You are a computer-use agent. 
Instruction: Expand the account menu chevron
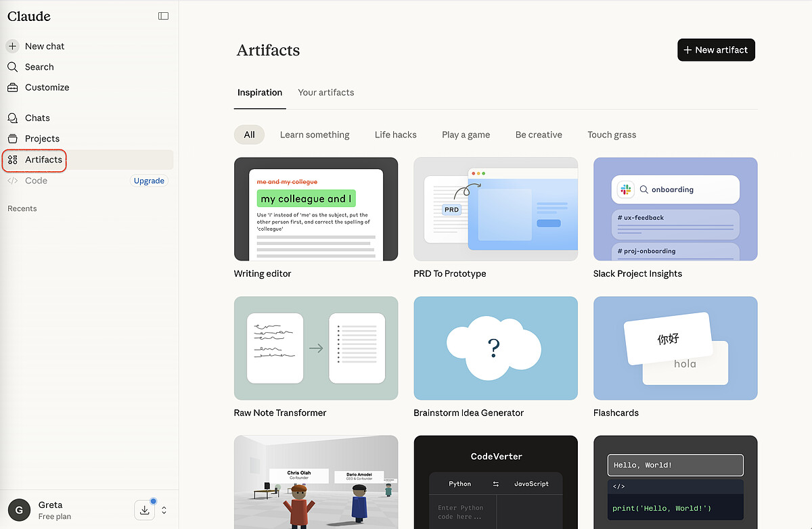coord(164,510)
